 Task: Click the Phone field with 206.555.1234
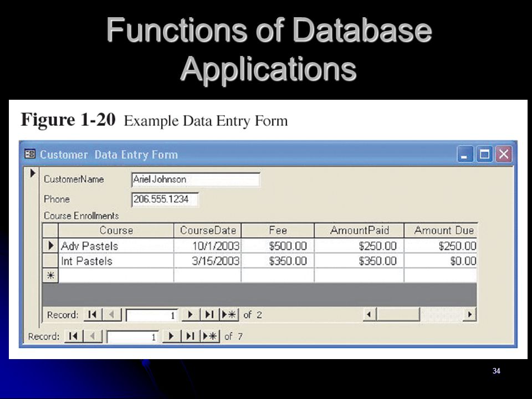click(165, 199)
